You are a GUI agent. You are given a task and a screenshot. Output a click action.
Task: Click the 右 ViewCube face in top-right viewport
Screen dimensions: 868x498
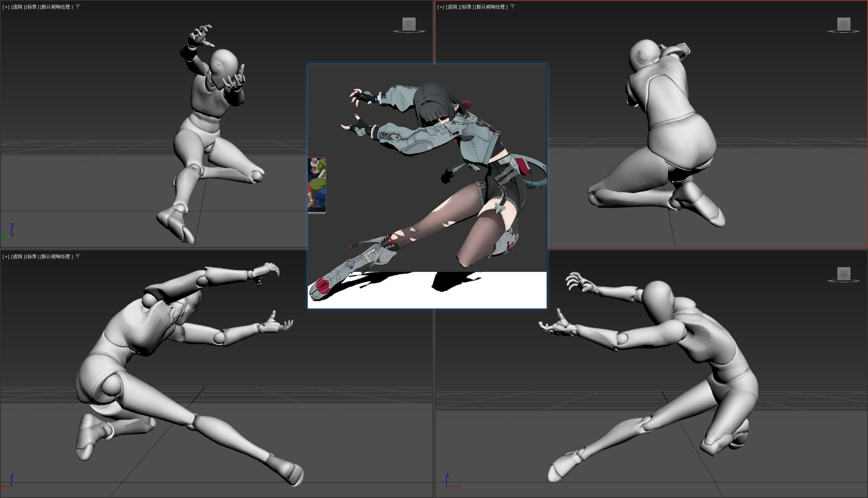point(843,24)
